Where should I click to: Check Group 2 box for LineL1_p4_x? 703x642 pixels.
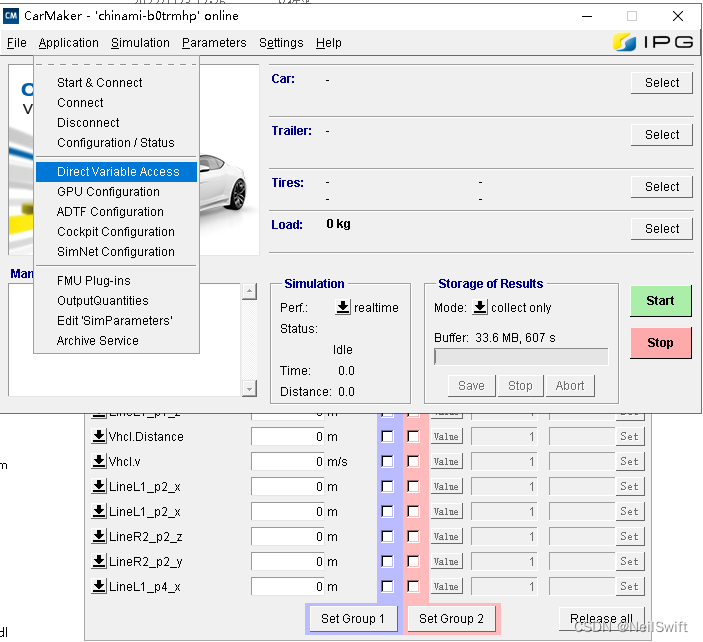pyautogui.click(x=413, y=586)
